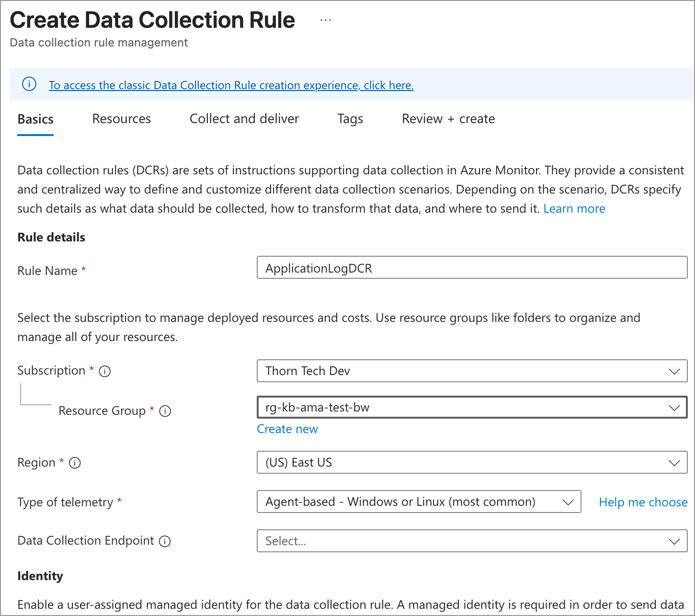Click the Resource Group label
The height and width of the screenshot is (616, 695).
(102, 411)
